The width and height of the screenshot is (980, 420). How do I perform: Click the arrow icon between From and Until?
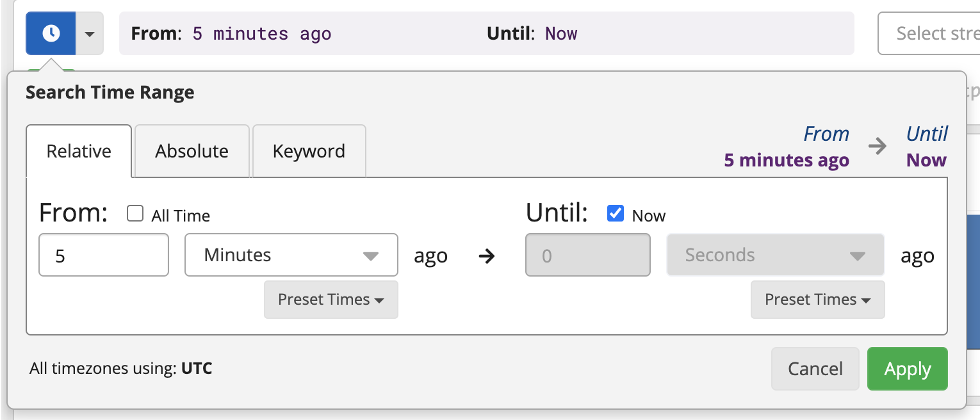coord(878,147)
